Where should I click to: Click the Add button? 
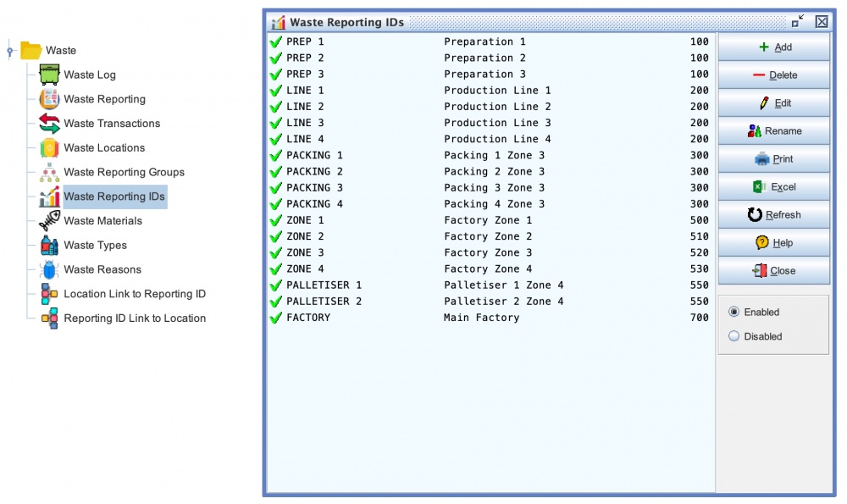click(774, 47)
